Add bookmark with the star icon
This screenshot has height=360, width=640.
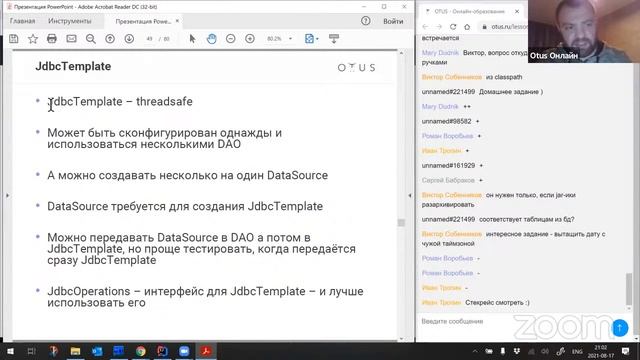coord(33,39)
